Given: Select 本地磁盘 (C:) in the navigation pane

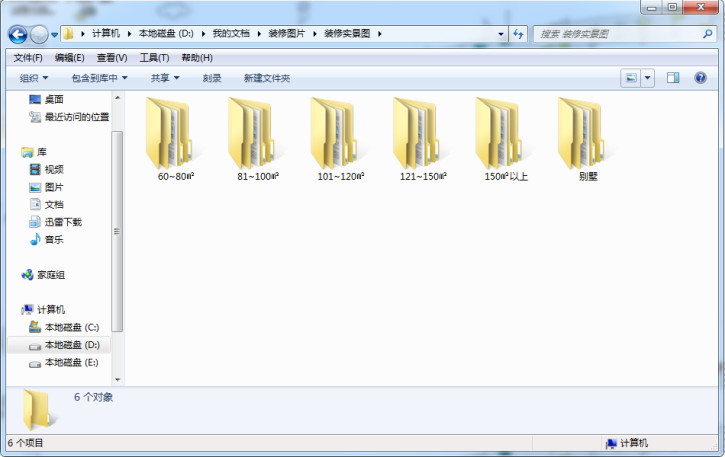Looking at the screenshot, I should pyautogui.click(x=64, y=327).
